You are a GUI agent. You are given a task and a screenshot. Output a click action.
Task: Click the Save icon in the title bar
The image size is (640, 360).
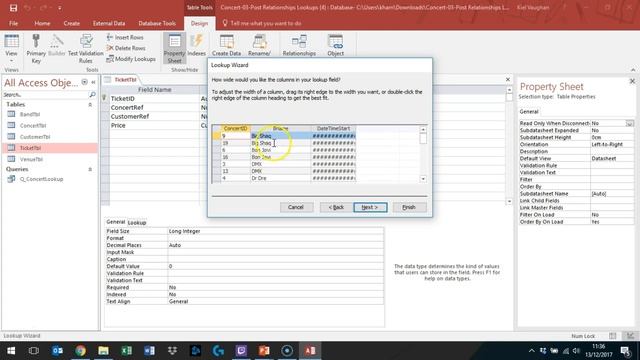click(13, 8)
